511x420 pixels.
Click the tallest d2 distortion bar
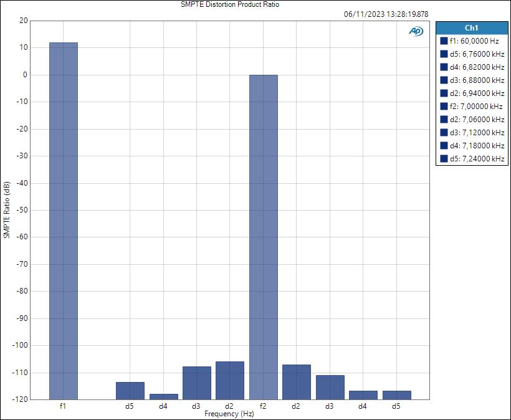(x=229, y=380)
